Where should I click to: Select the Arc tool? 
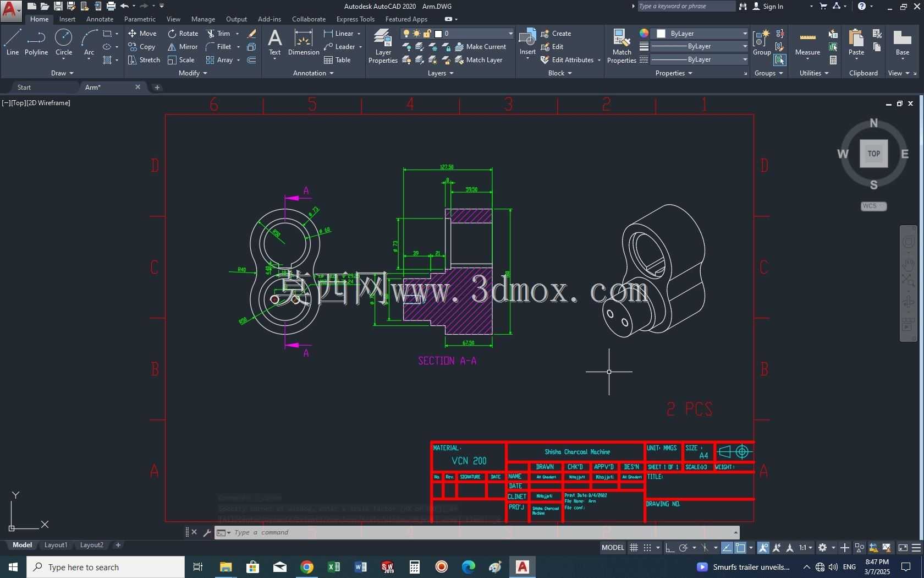89,42
